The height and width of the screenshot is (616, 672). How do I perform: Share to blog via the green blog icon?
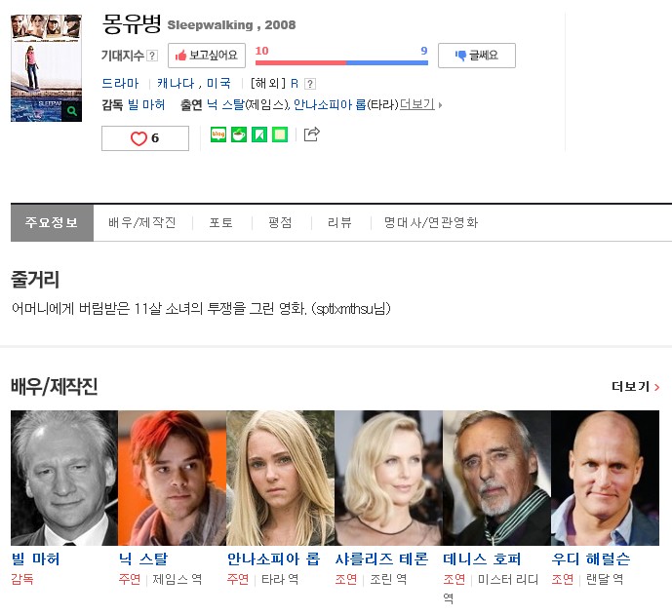pyautogui.click(x=218, y=135)
